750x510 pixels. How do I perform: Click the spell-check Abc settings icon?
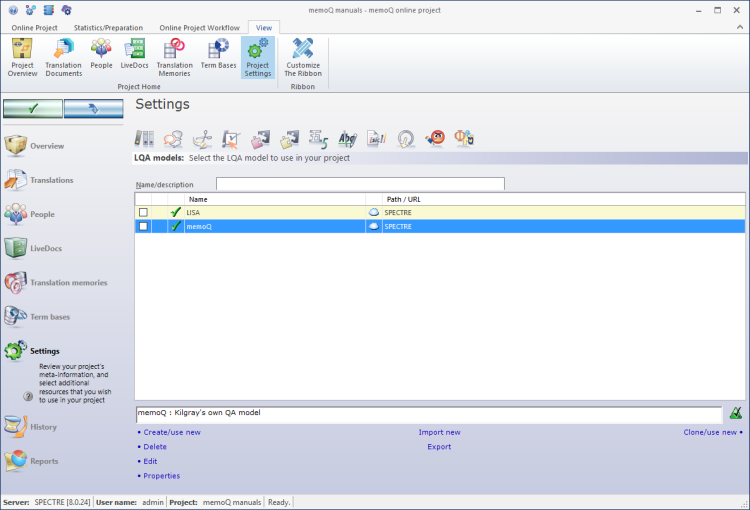(x=348, y=139)
